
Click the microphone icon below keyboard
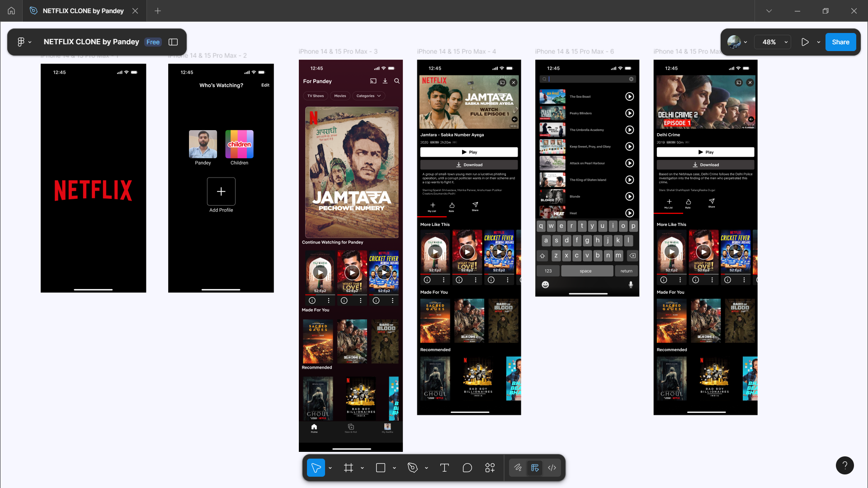(x=631, y=285)
